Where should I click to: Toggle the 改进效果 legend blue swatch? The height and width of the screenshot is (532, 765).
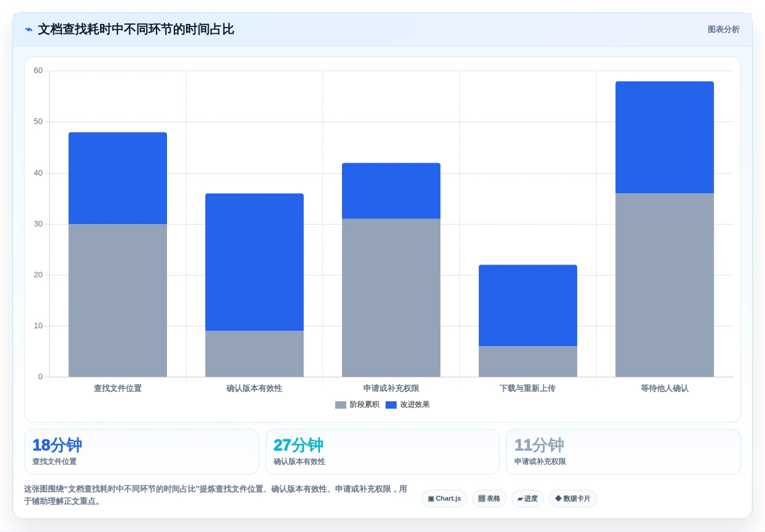pyautogui.click(x=391, y=405)
